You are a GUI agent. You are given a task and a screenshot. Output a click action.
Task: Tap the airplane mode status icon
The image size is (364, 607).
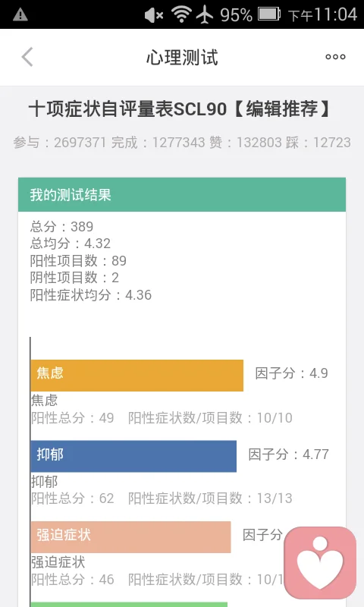[205, 14]
